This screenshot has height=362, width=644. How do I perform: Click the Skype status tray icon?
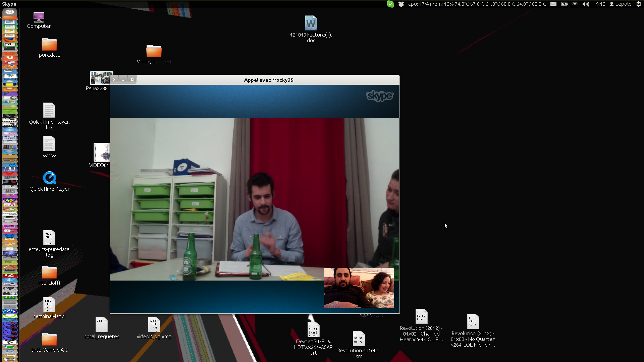pyautogui.click(x=390, y=4)
